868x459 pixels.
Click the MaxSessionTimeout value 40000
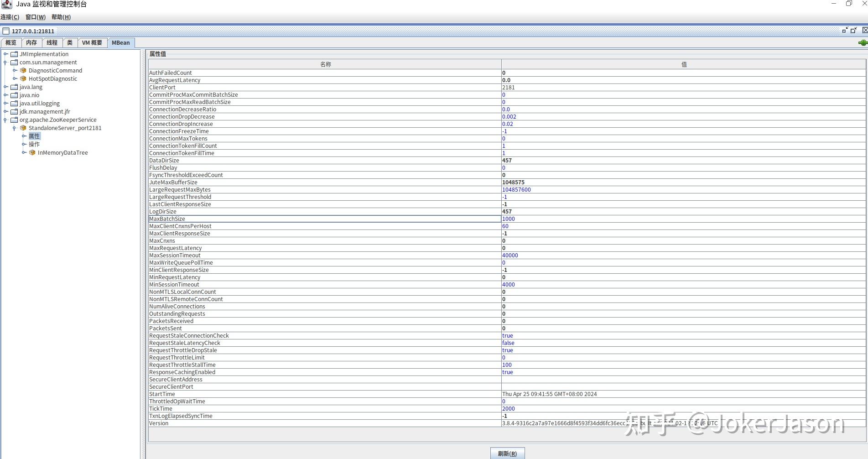click(510, 255)
